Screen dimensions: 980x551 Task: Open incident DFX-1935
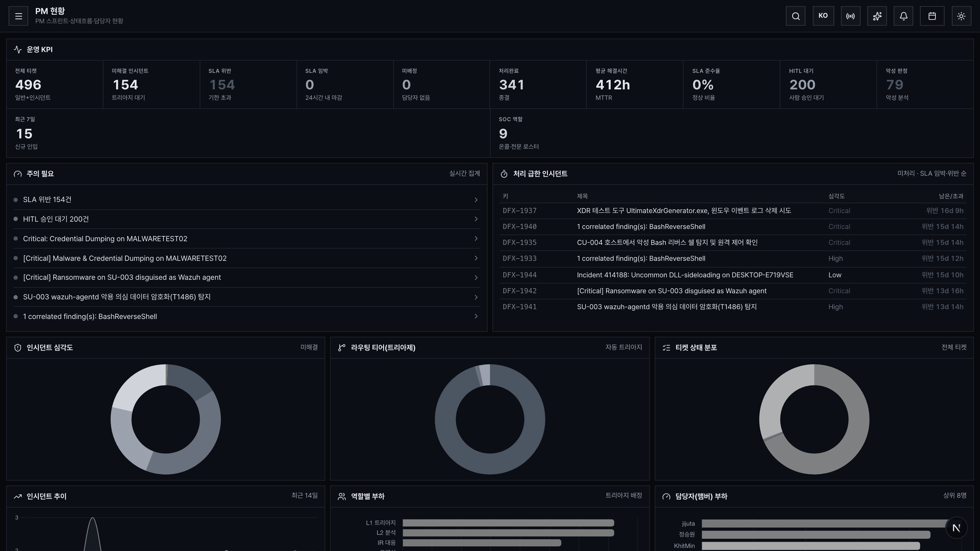(733, 243)
